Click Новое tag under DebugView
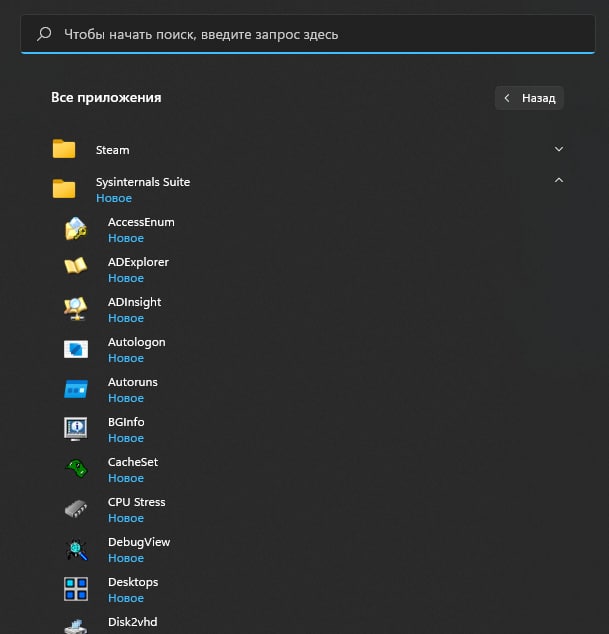The width and height of the screenshot is (609, 634). click(x=126, y=558)
